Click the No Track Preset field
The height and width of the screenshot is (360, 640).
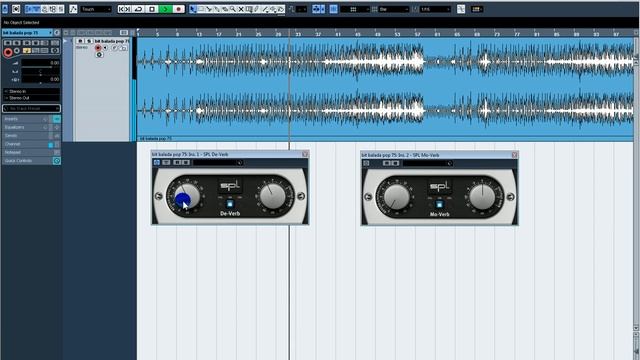pos(31,109)
